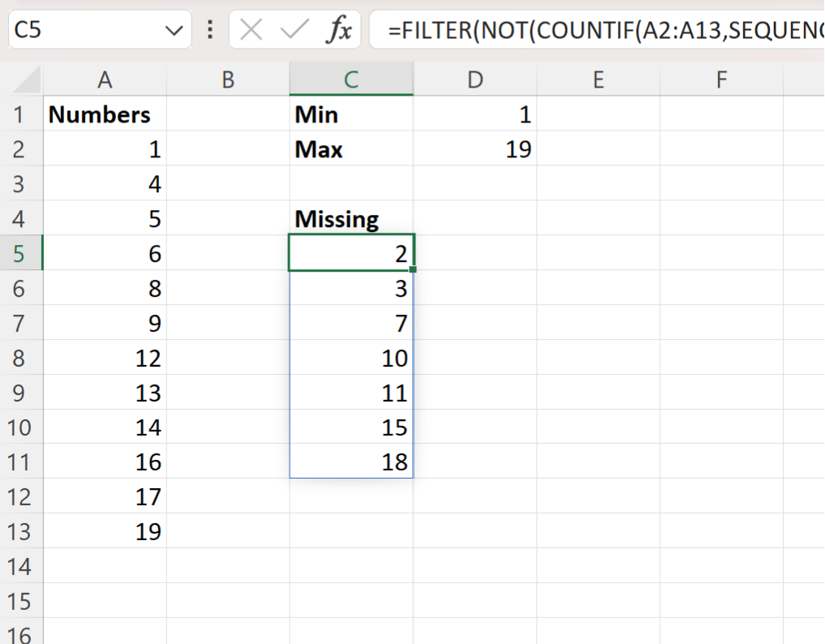
Task: Click the fill handle of cell C5
Action: (414, 269)
